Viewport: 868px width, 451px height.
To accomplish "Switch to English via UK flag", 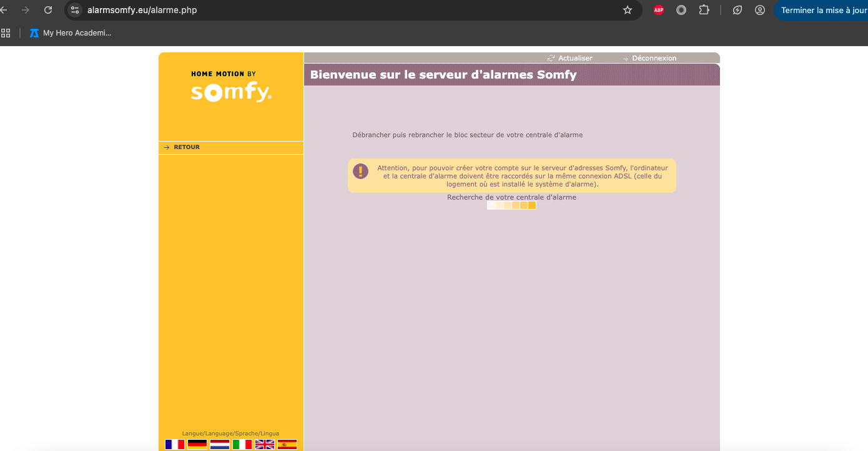I will click(265, 444).
